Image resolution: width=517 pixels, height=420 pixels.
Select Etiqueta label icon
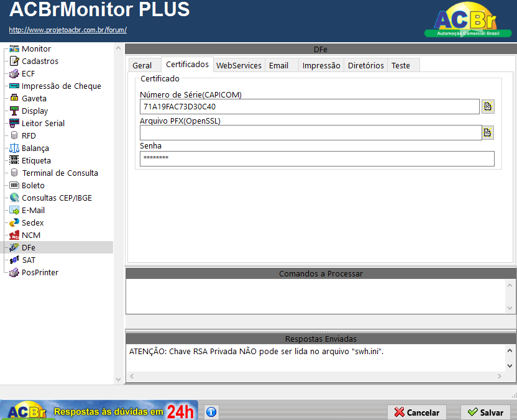[14, 160]
